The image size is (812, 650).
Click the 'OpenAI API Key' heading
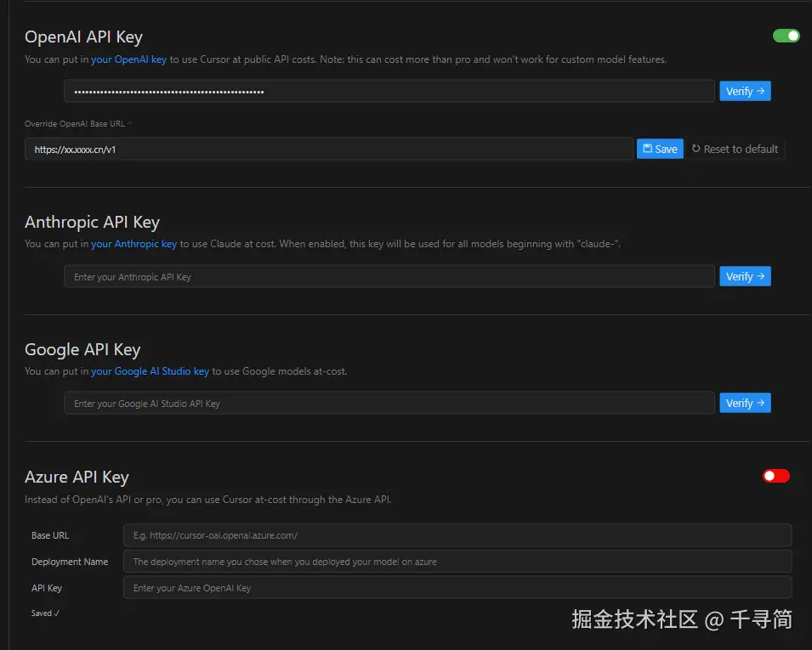point(83,37)
